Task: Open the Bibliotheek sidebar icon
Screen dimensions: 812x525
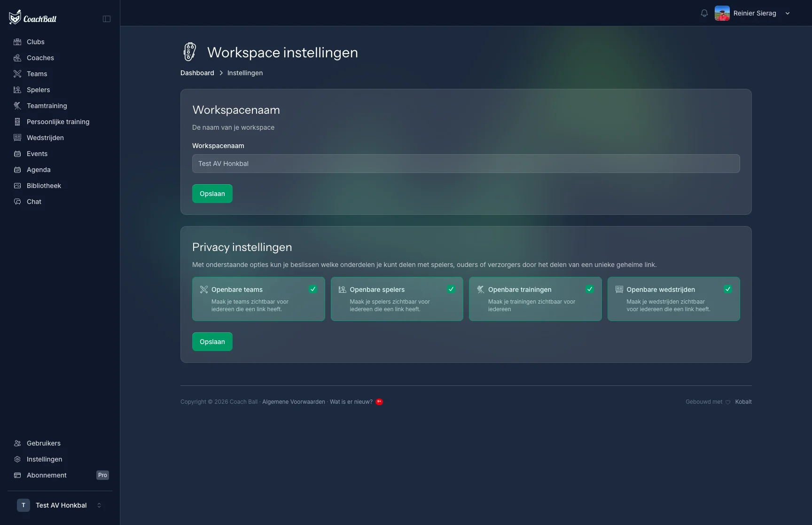Action: tap(17, 186)
